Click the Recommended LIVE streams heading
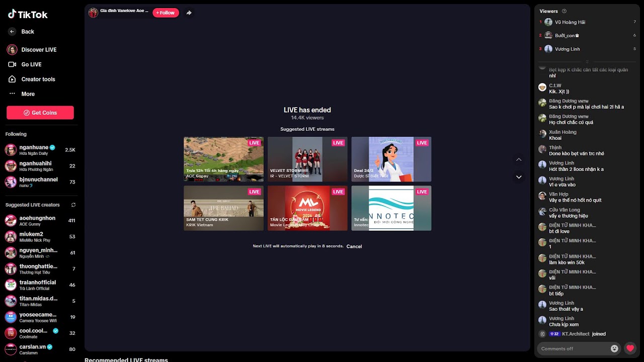Screen dimensions: 644x362 [126, 359]
